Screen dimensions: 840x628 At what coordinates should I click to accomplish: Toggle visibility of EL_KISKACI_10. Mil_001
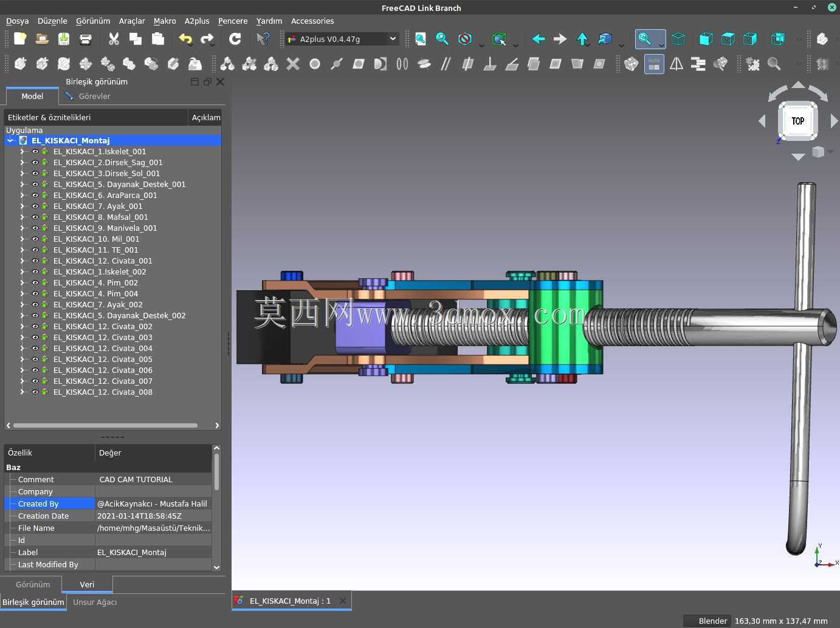(x=35, y=239)
